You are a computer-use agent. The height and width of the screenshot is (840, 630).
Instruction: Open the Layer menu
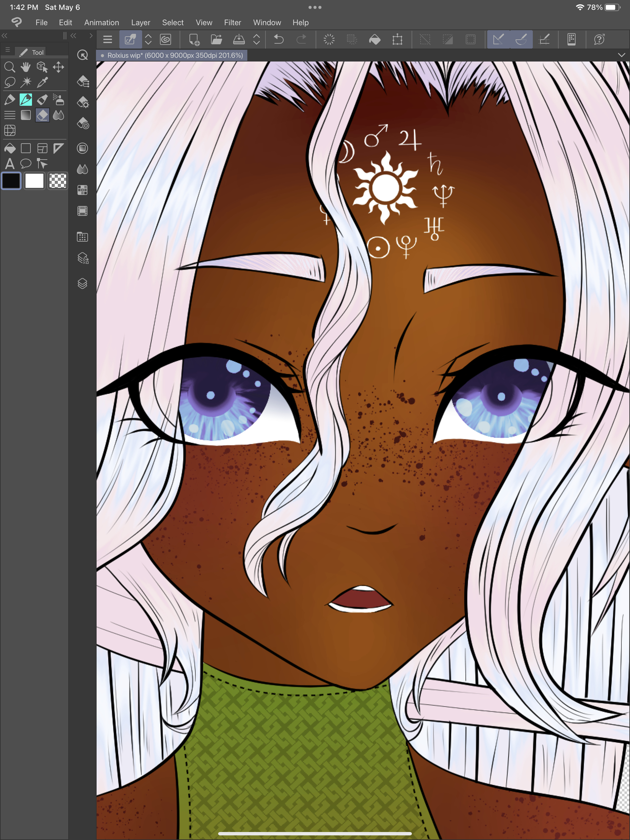[140, 23]
